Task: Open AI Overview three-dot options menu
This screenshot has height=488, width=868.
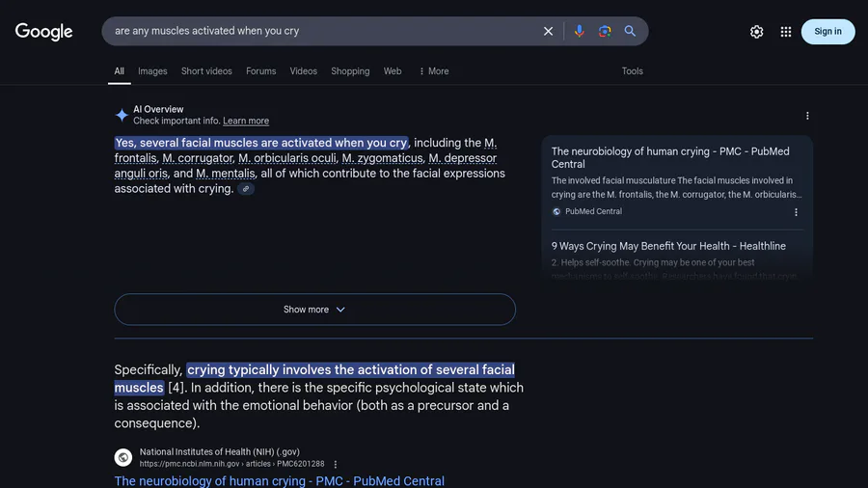Action: (x=807, y=116)
